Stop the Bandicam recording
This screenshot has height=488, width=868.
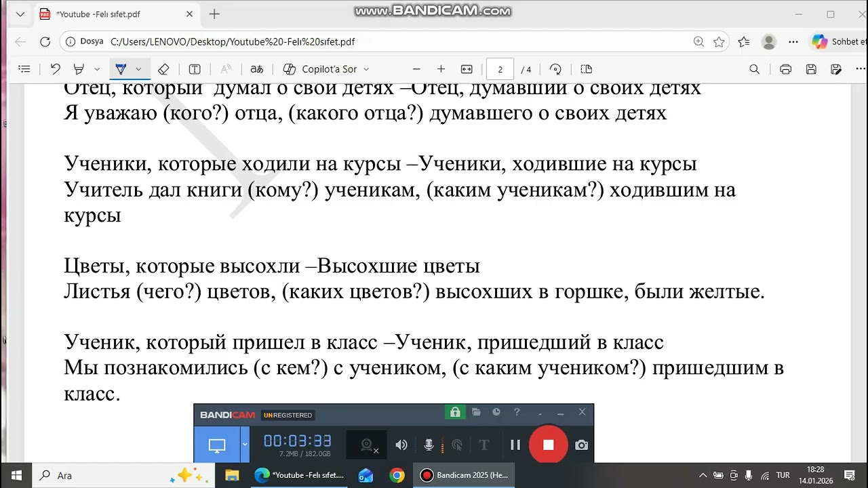[x=549, y=445]
